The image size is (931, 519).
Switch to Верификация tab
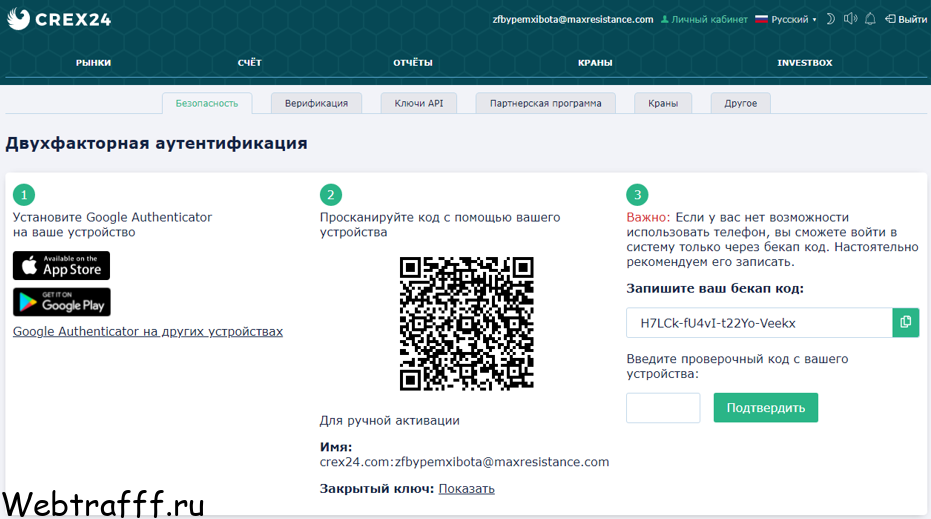tap(316, 103)
